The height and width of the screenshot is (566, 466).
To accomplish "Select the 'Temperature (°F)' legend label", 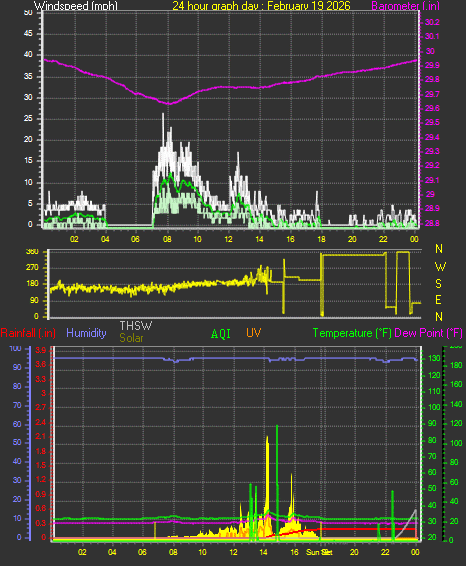I will [352, 333].
